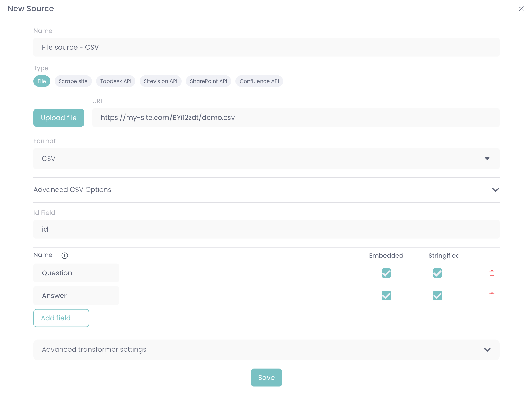
Task: Expand Advanced transformer settings
Action: click(x=266, y=350)
